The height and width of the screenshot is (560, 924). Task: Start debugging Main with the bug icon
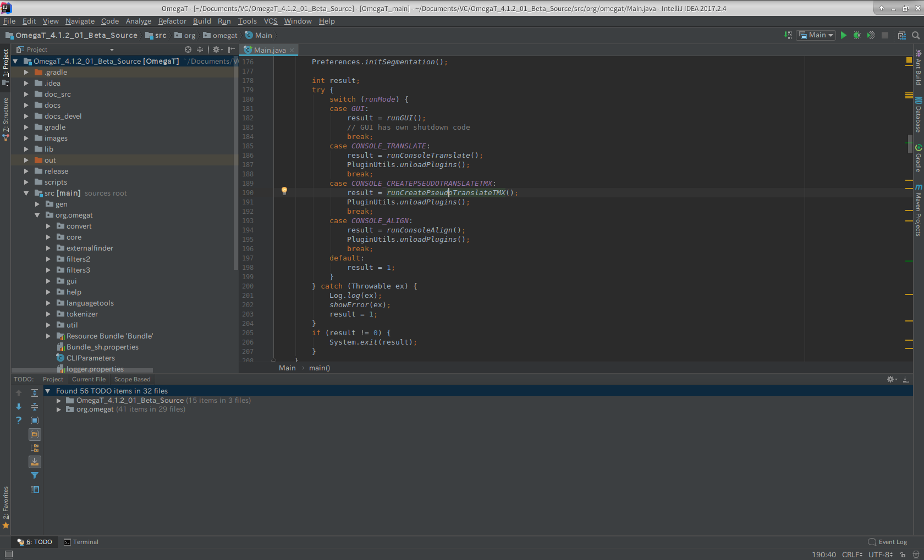(x=857, y=35)
